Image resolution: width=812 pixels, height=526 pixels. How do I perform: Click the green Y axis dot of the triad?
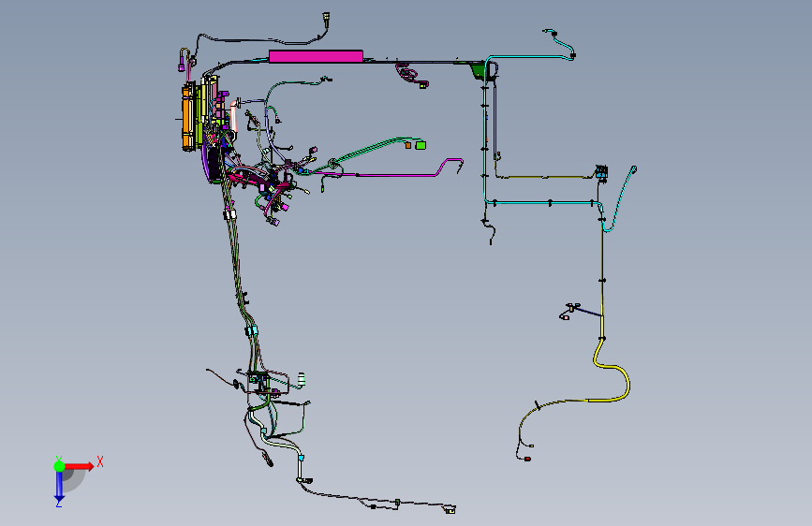(59, 466)
